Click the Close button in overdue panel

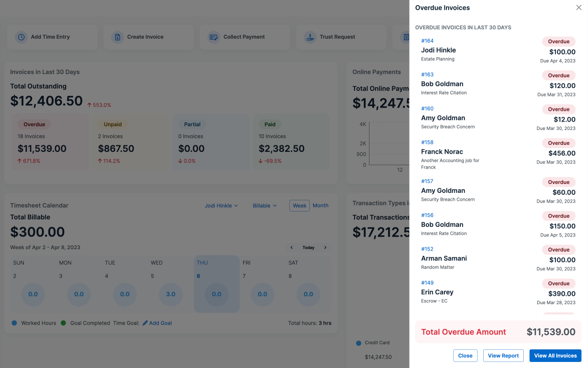click(x=465, y=355)
